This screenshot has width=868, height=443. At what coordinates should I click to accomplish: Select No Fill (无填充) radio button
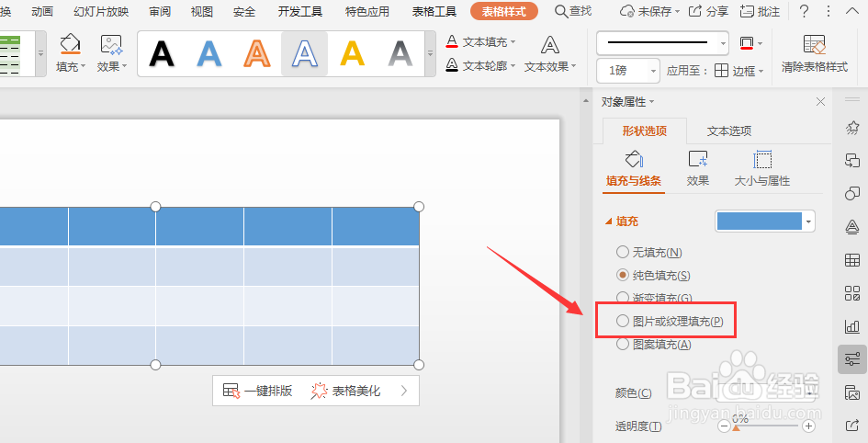[622, 252]
